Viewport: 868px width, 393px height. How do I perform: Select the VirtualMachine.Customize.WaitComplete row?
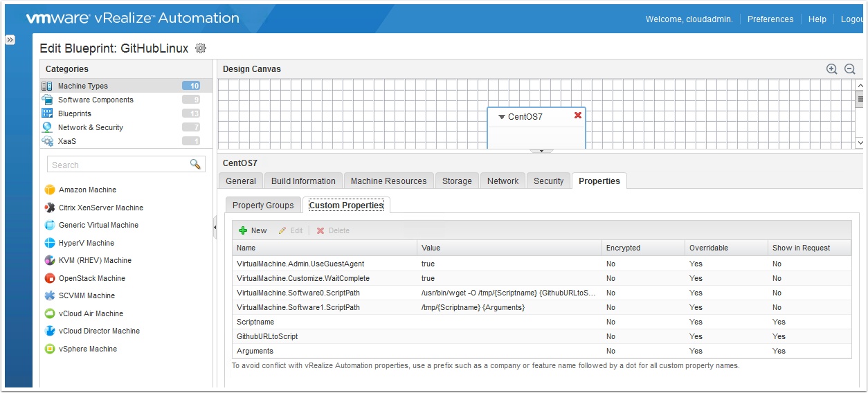542,278
